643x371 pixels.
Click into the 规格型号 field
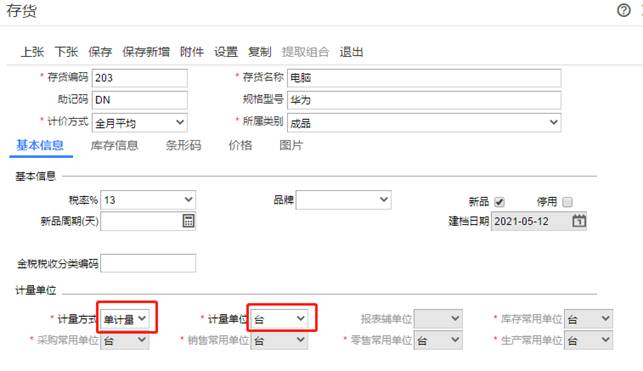tap(424, 100)
